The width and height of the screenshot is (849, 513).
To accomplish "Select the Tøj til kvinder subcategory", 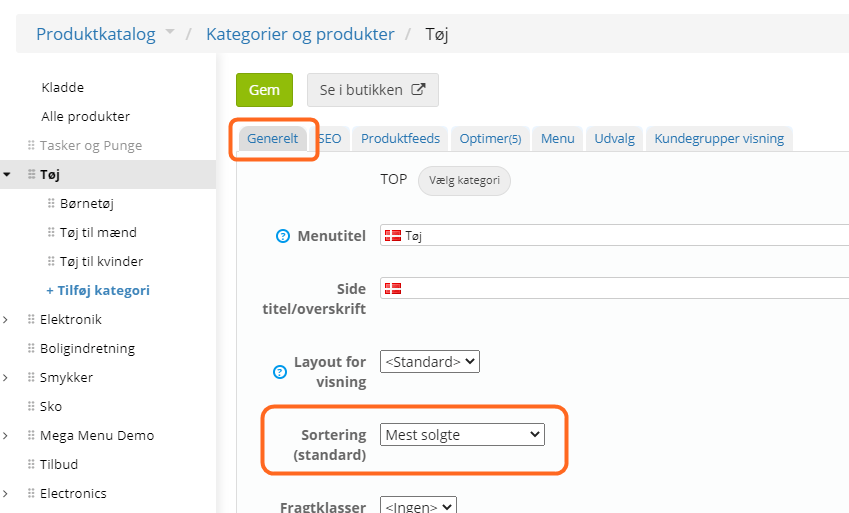I will (101, 262).
